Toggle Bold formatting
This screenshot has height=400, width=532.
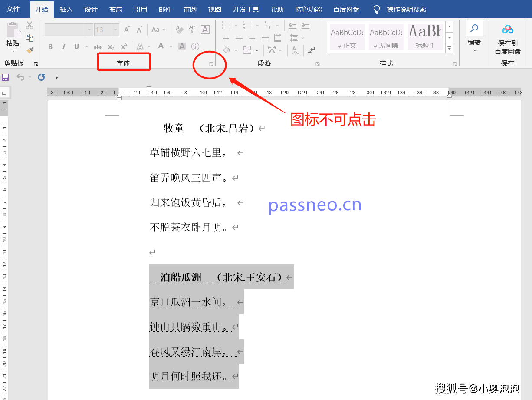50,46
